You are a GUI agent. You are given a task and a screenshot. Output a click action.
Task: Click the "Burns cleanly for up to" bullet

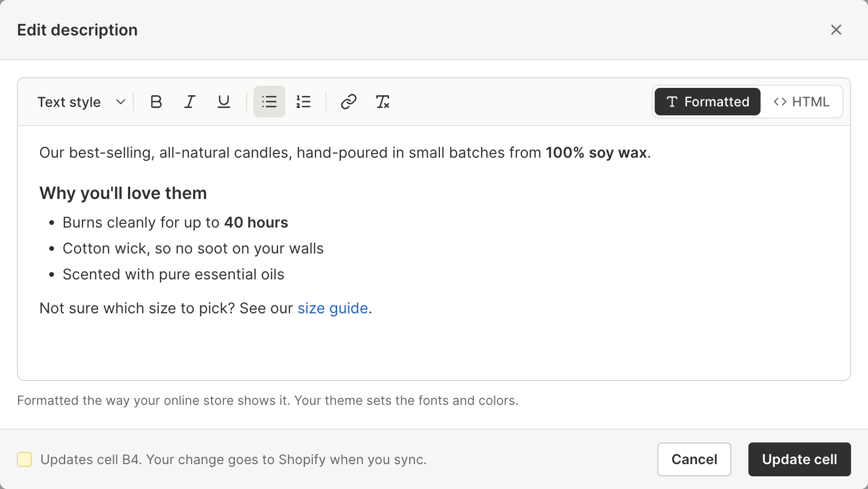tap(176, 222)
